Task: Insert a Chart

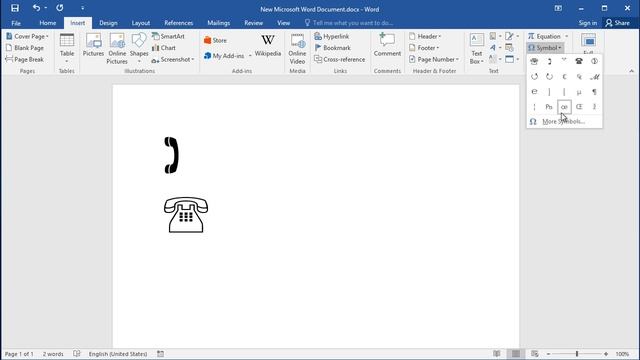Action: click(164, 48)
